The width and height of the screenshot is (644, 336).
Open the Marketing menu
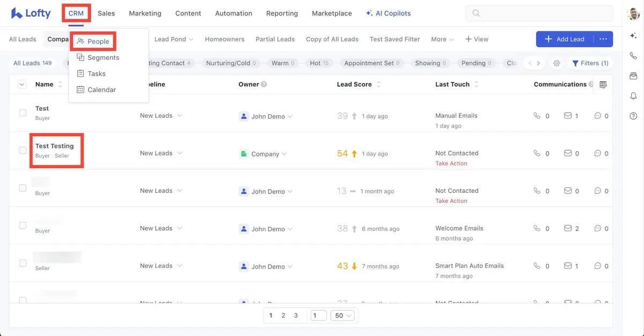tap(144, 13)
